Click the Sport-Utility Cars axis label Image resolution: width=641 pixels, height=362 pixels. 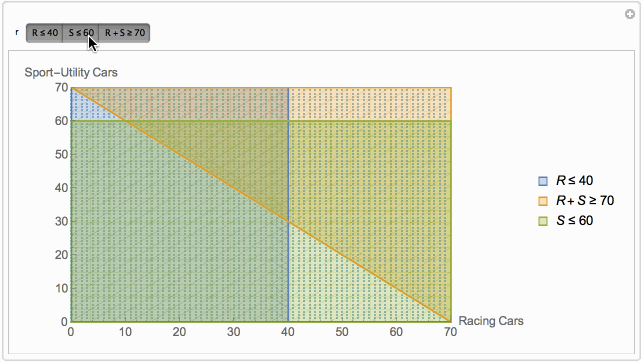coord(71,72)
